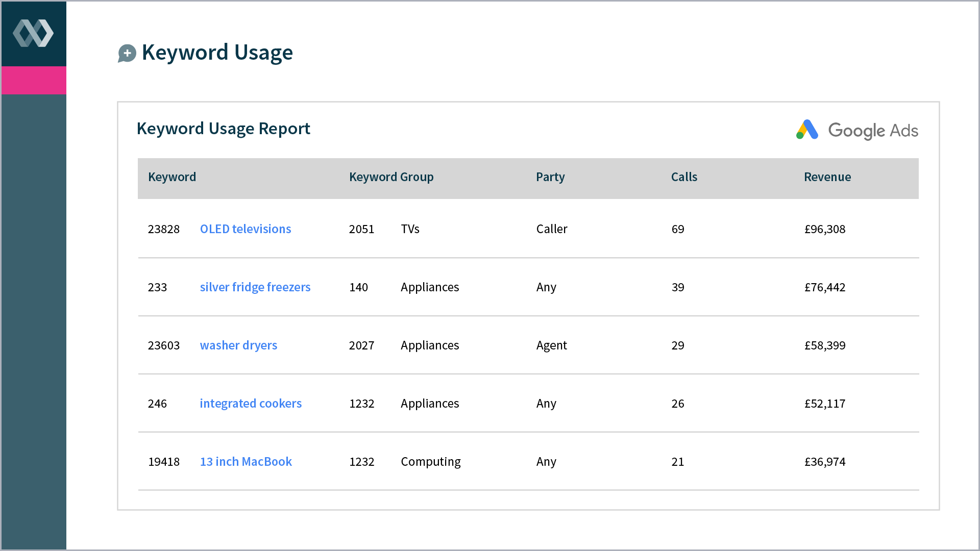This screenshot has width=980, height=551.
Task: Click the Keyword Usage Report title
Action: point(224,129)
